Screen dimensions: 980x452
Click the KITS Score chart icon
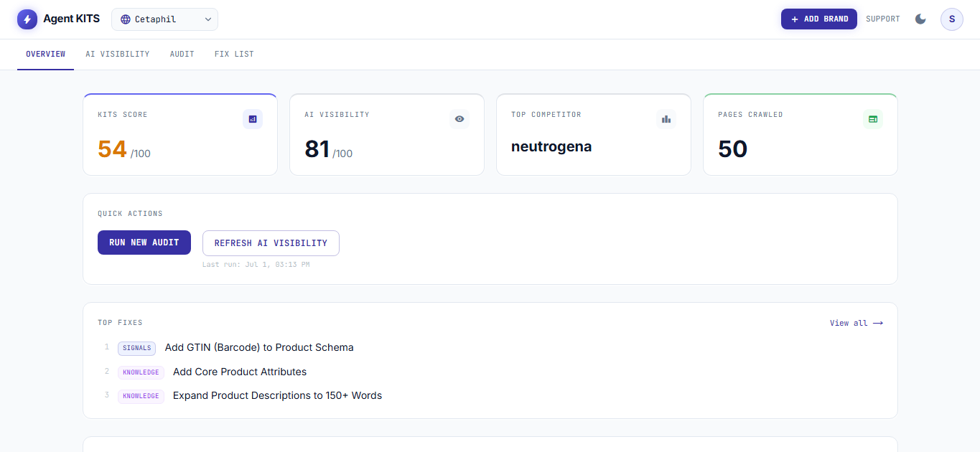coord(253,119)
